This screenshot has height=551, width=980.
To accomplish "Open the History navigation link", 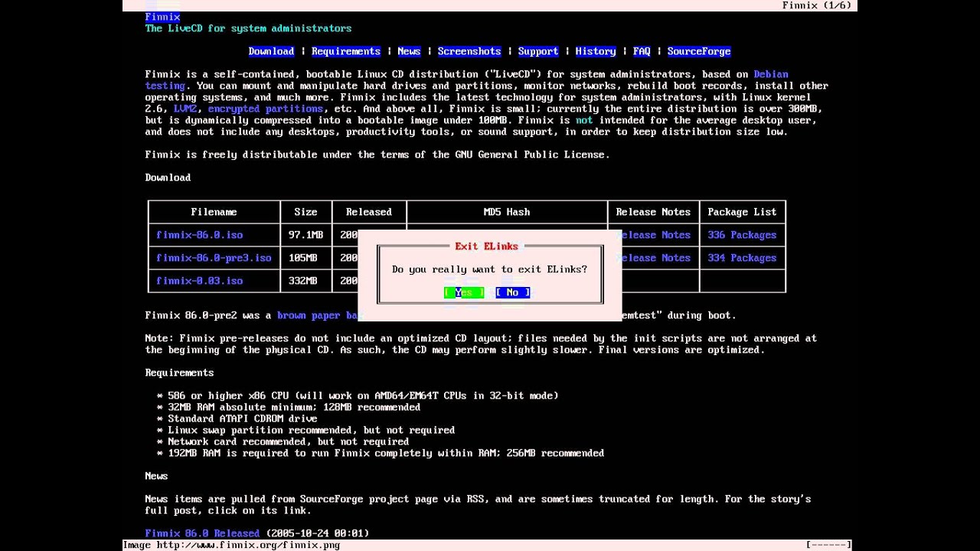I will (x=596, y=51).
